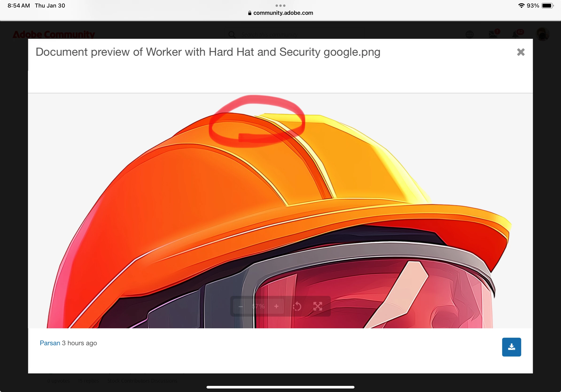Expand the preview to fullscreen
561x392 pixels.
coord(318,306)
